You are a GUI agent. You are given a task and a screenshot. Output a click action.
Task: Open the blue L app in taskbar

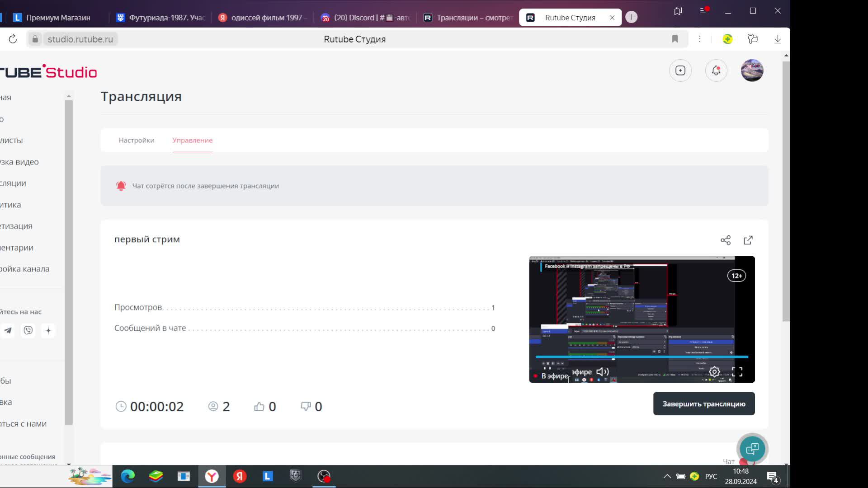click(x=268, y=476)
